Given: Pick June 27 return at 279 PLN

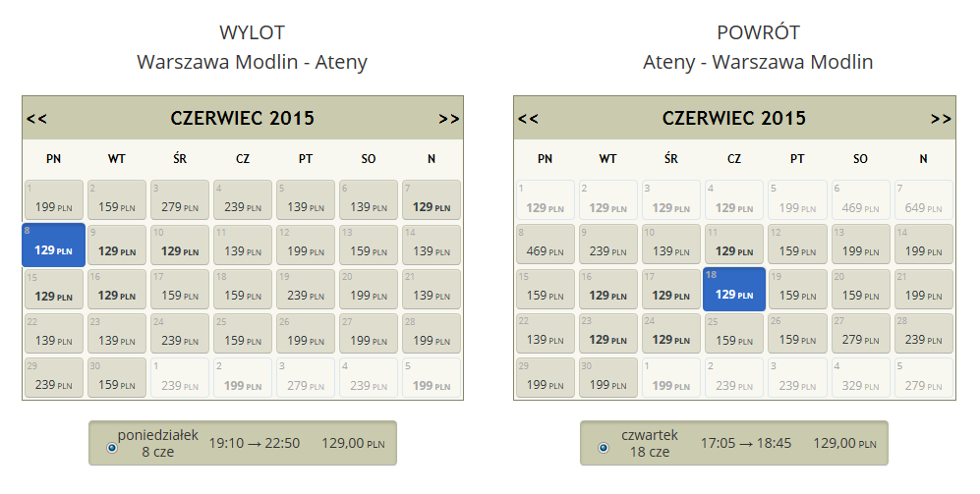Looking at the screenshot, I should coord(860,334).
